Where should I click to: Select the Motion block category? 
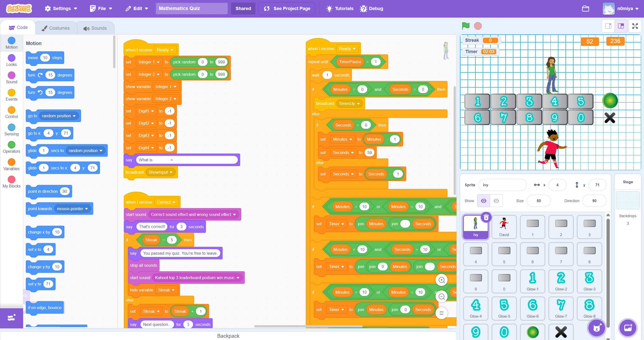(x=12, y=43)
